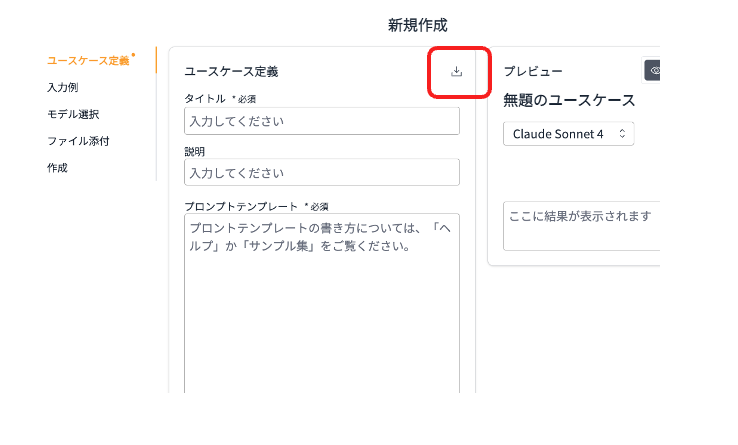The width and height of the screenshot is (738, 445).
Task: Click the 無題のユースケース preview heading
Action: 569,100
